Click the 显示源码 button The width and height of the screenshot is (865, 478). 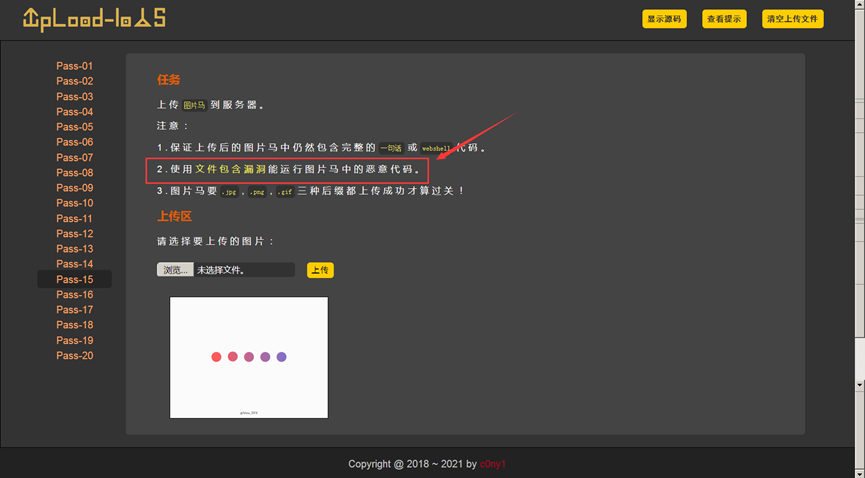pos(664,19)
